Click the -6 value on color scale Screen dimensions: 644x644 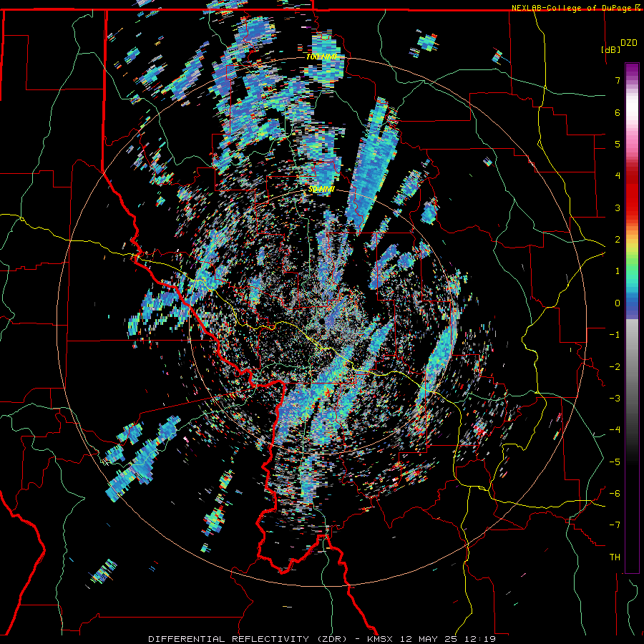tap(615, 494)
